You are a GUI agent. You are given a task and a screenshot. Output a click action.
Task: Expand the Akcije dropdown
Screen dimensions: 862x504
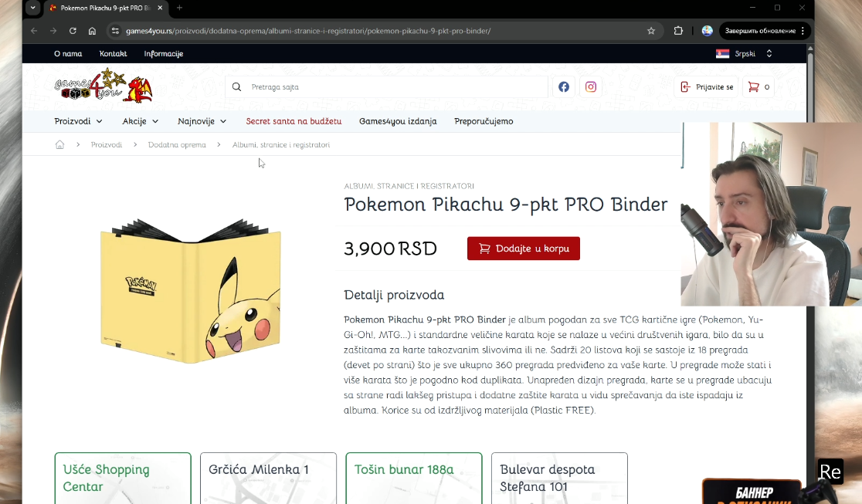pyautogui.click(x=140, y=121)
